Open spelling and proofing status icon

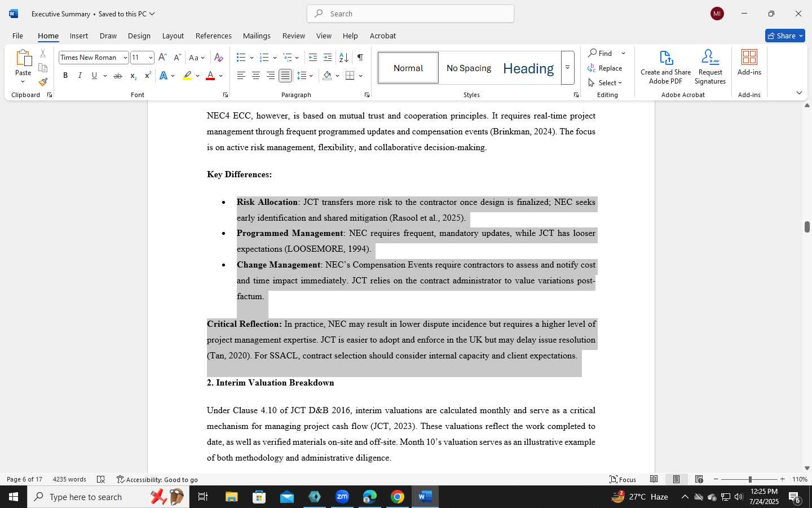pyautogui.click(x=101, y=479)
